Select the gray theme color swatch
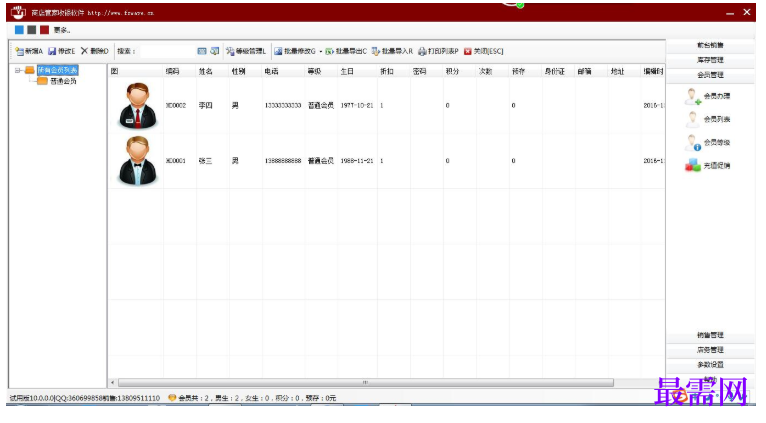This screenshot has width=766, height=423. click(x=32, y=30)
